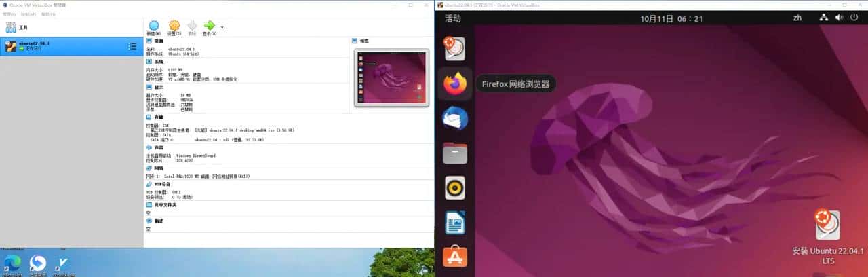
Task: Launch Firefox from the Ubuntu dock
Action: (455, 84)
